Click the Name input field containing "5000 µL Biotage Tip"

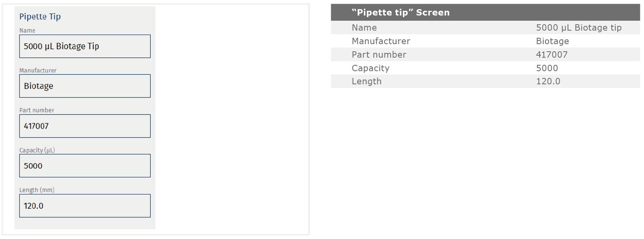[x=85, y=46]
